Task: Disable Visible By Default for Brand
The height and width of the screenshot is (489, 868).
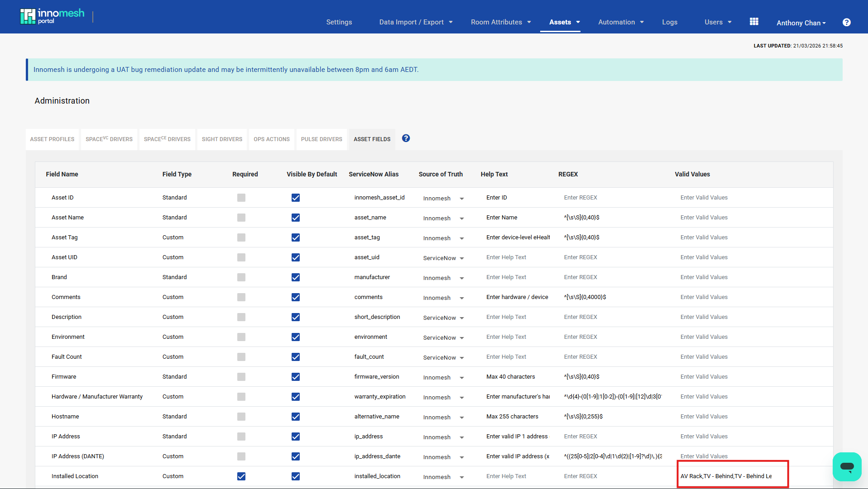Action: (x=295, y=277)
